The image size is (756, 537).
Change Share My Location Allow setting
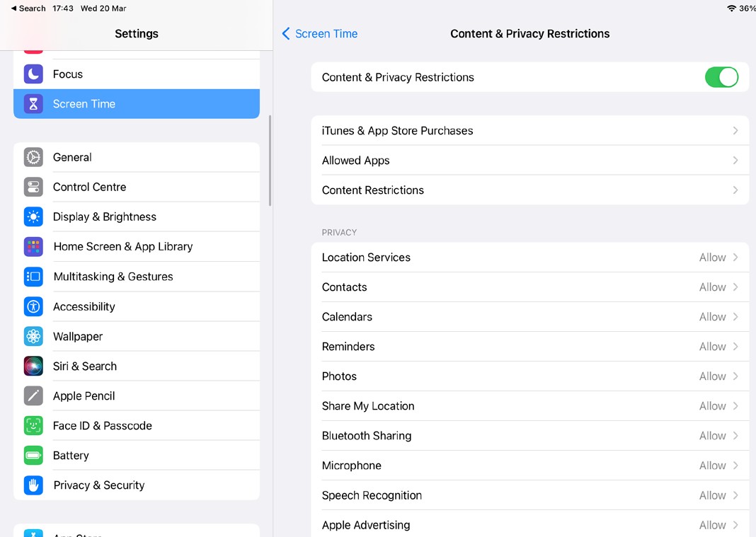click(x=718, y=406)
